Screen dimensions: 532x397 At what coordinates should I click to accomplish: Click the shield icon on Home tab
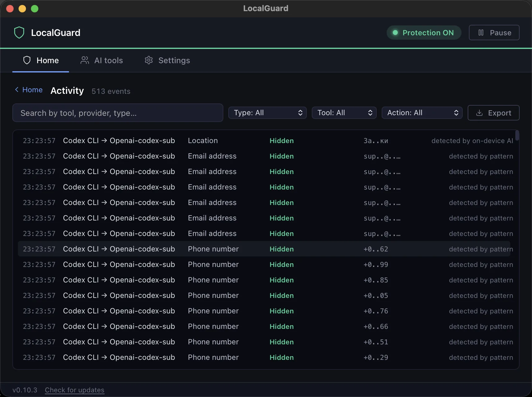[x=27, y=60]
